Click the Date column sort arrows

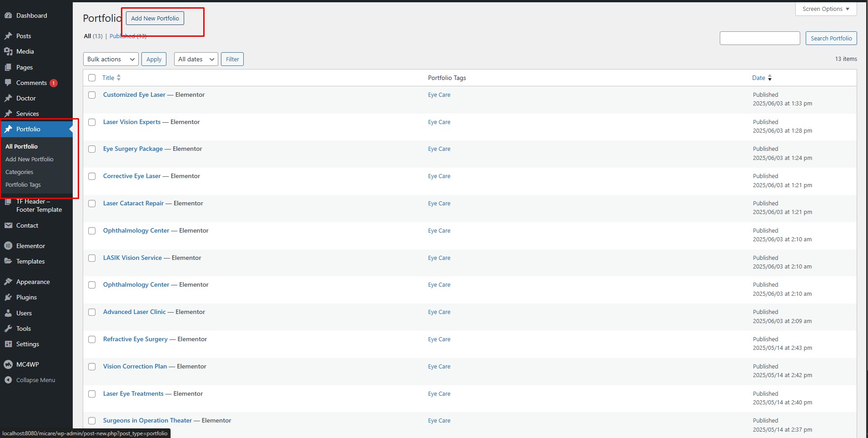tap(770, 78)
